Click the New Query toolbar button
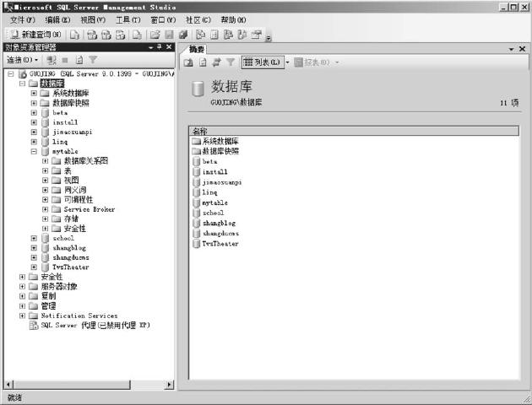Image resolution: width=532 pixels, height=405 pixels. tap(35, 35)
